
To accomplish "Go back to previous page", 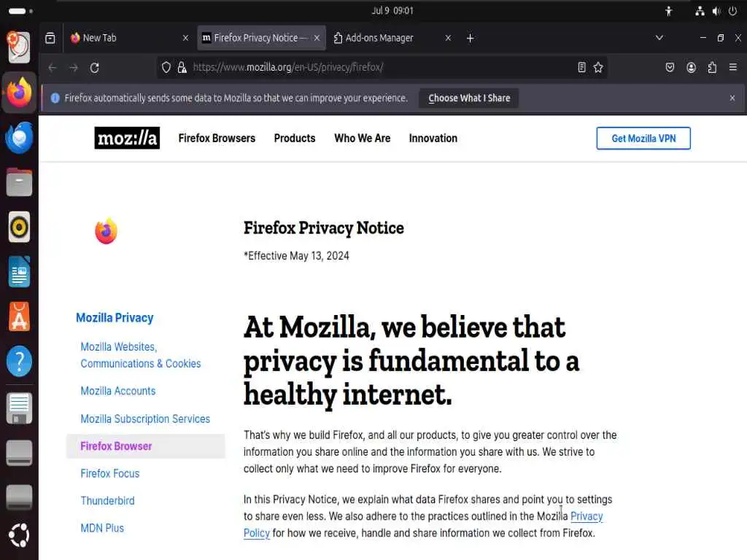I will 53,68.
